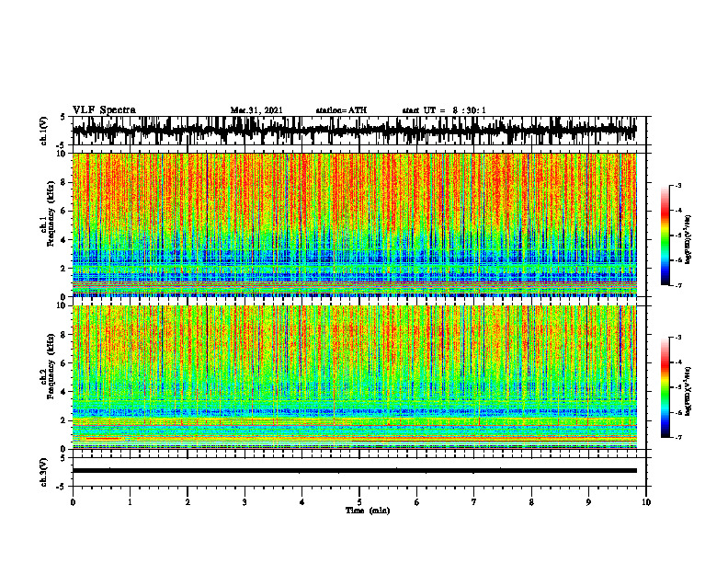Click the "8" tick on the Time axis
The image size is (728, 563).
[531, 502]
